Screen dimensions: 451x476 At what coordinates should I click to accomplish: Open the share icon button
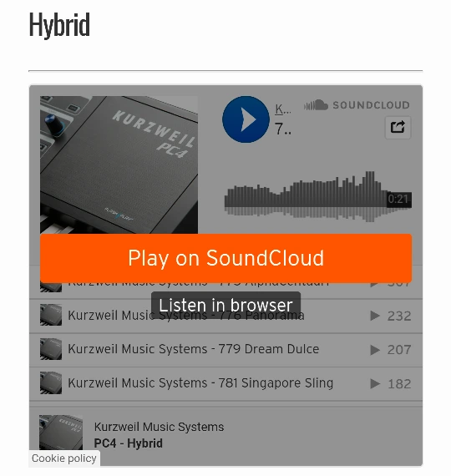398,127
